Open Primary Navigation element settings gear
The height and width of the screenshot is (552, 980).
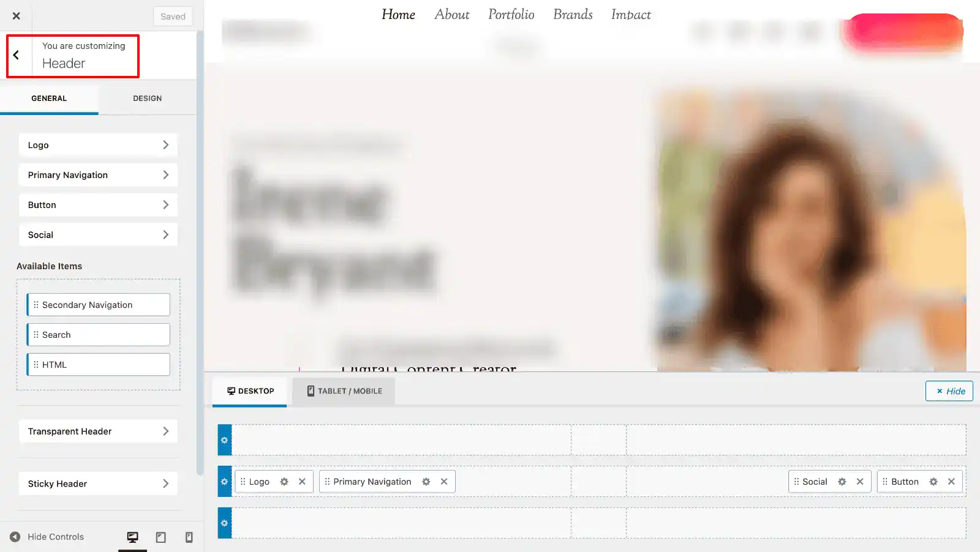tap(426, 482)
